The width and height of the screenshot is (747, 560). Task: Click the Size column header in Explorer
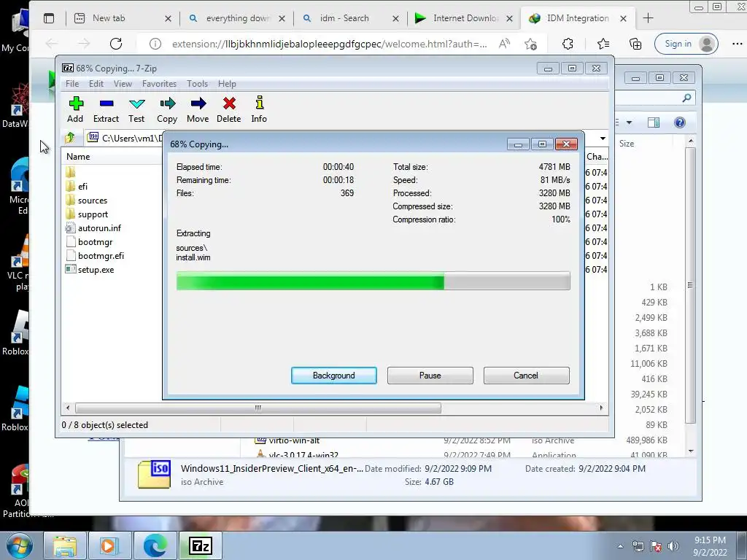pos(627,144)
